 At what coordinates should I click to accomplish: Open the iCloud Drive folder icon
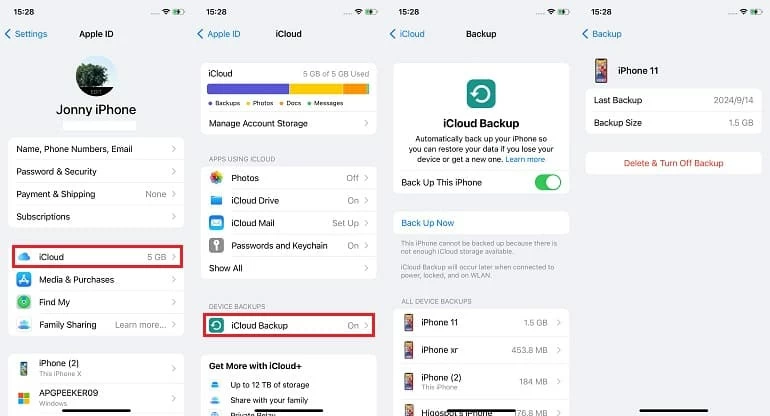(217, 200)
